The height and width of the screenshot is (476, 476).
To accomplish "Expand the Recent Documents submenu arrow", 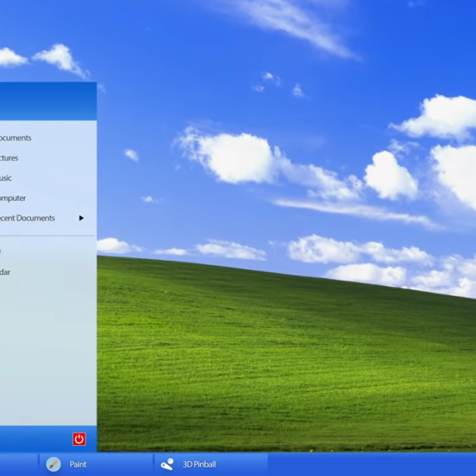I will (x=81, y=218).
